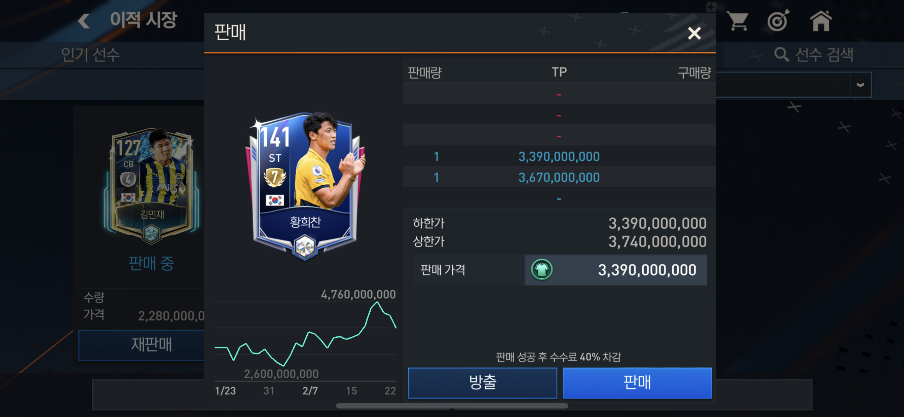
Task: Click the horizontal scrollbar at the bottom
Action: coord(451,406)
